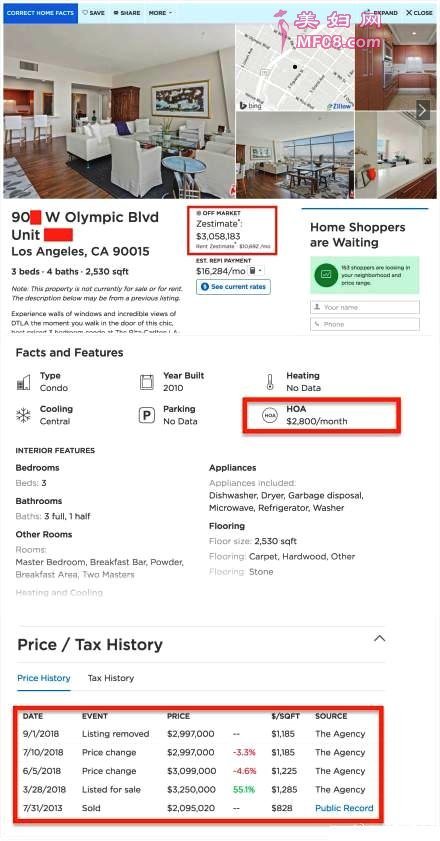Open the map thumbnail
440x841 pixels.
tap(295, 67)
